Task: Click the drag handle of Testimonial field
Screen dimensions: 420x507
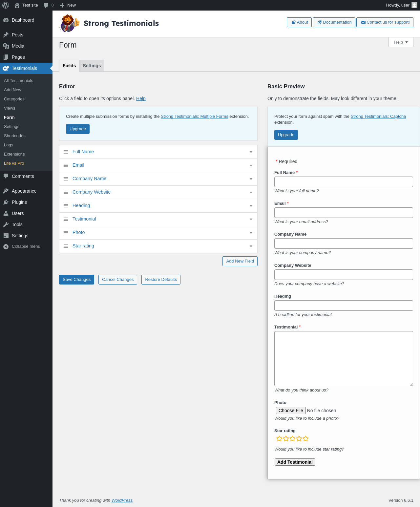Action: (x=66, y=219)
